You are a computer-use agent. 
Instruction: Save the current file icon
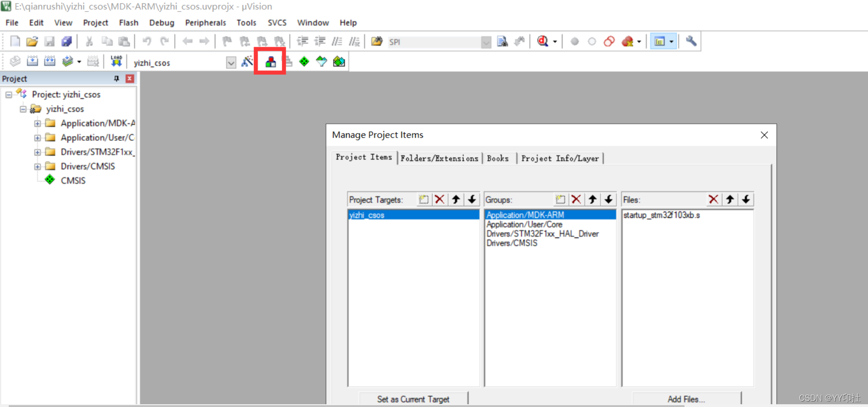[49, 41]
